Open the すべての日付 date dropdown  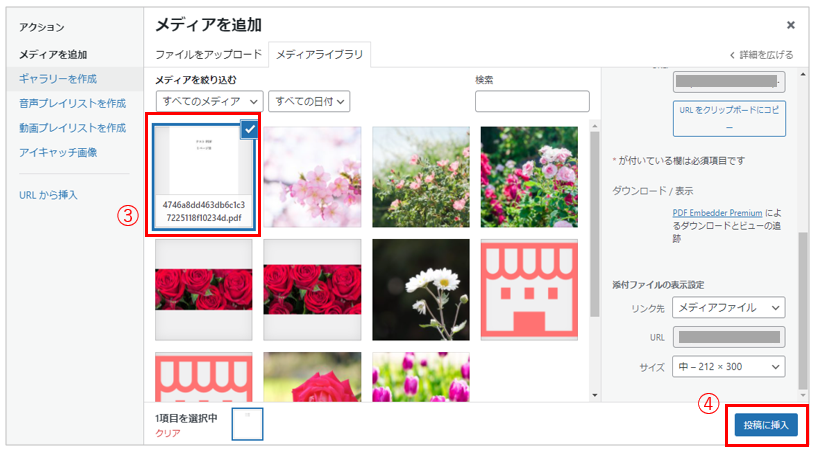coord(310,101)
